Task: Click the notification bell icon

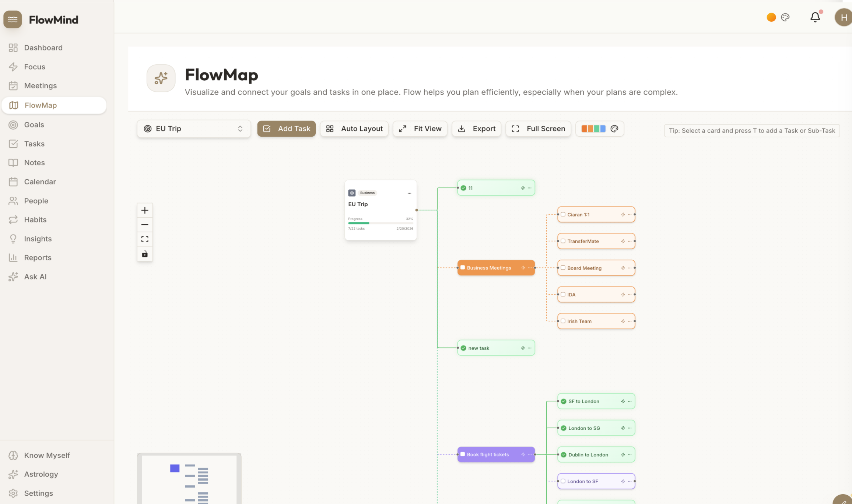Action: 815,17
